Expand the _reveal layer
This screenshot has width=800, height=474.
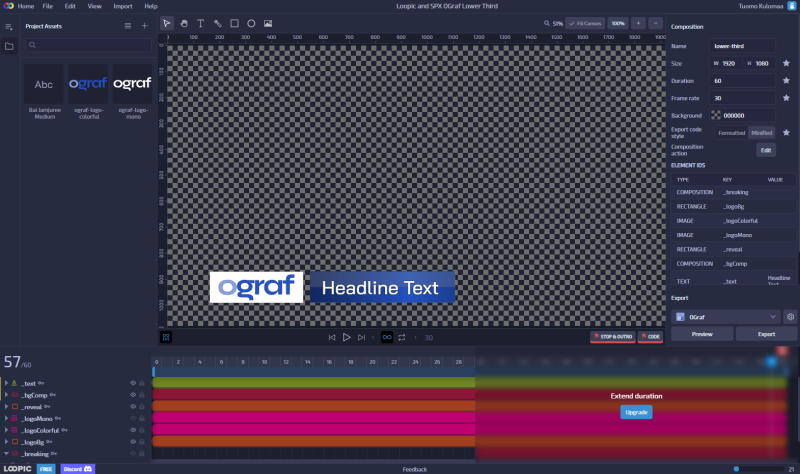click(x=6, y=407)
